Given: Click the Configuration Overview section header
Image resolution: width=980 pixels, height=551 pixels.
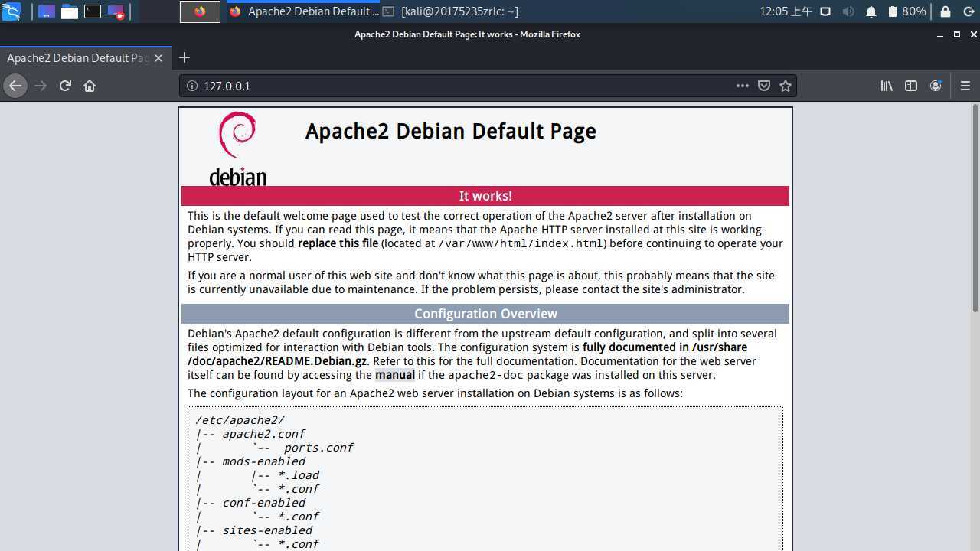Looking at the screenshot, I should tap(485, 314).
